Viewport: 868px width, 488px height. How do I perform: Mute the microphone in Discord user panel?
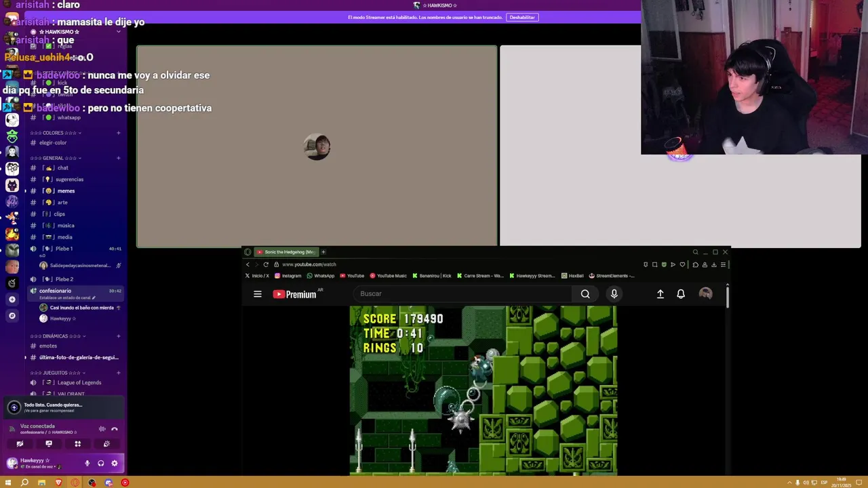pyautogui.click(x=87, y=463)
